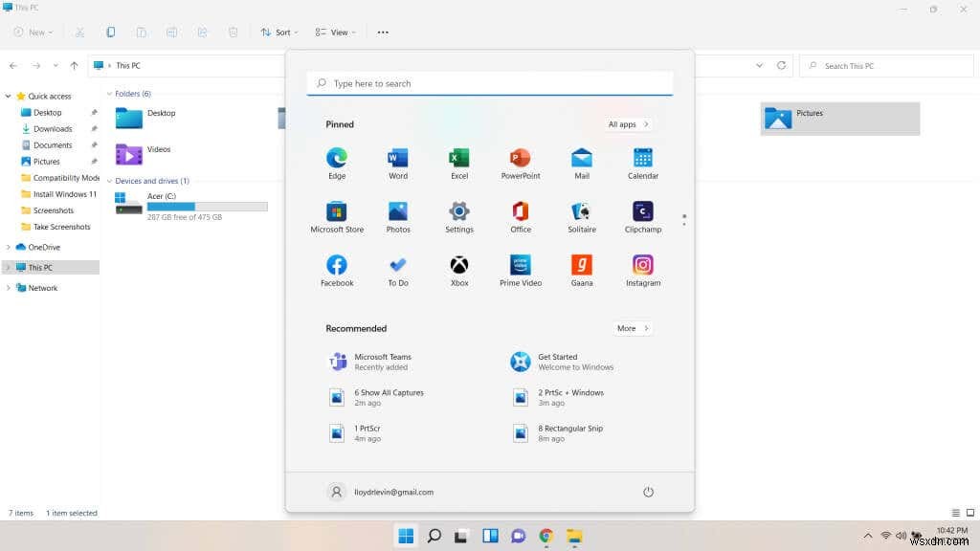Launch Chrome from the taskbar
This screenshot has height=551, width=980.
pyautogui.click(x=546, y=536)
